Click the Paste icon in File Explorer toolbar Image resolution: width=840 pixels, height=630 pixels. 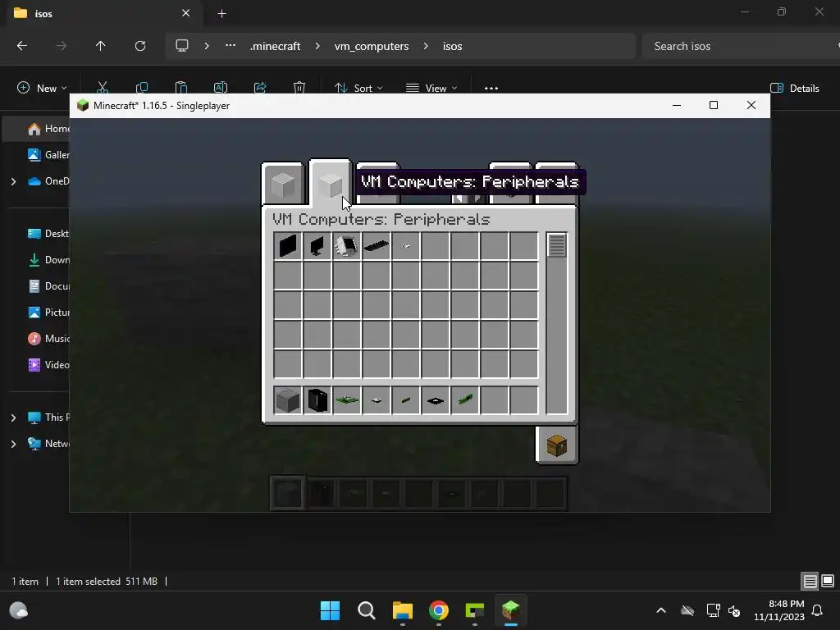(181, 88)
